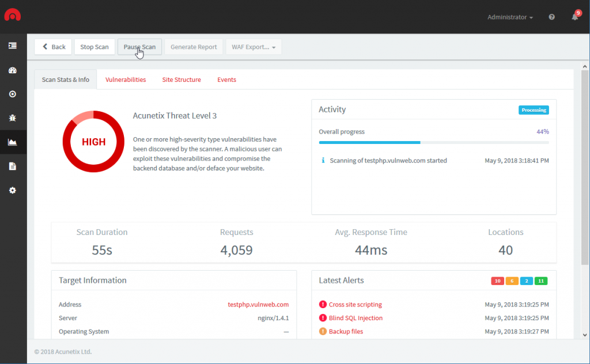Screen dimensions: 590x364
Task: Open the Targets icon in sidebar
Action: [x=13, y=94]
